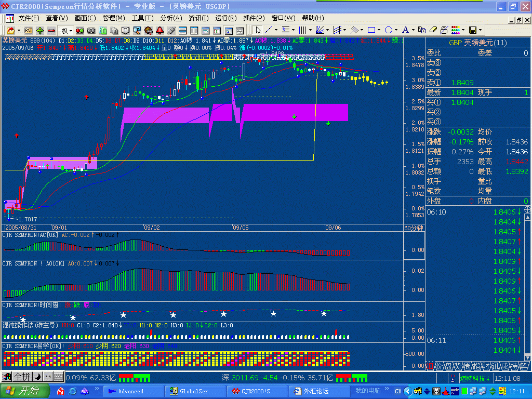Click the 开始 Start button

pyautogui.click(x=25, y=391)
